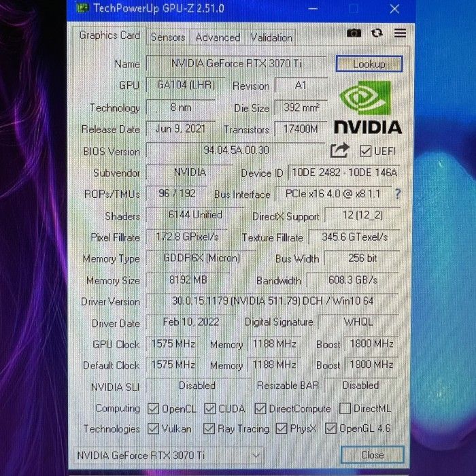Click the Subvendor field NVIDIA
This screenshot has height=476, width=476.
coord(190,172)
